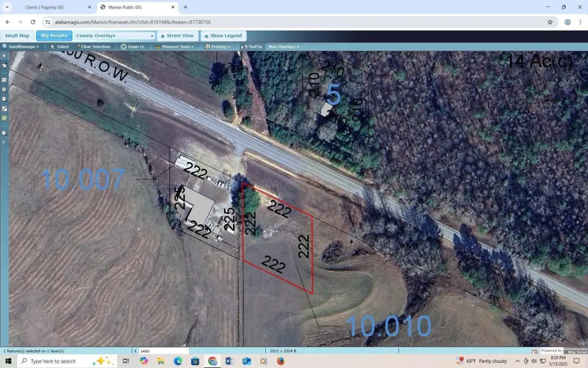Reload the Marion GIS page

point(33,22)
